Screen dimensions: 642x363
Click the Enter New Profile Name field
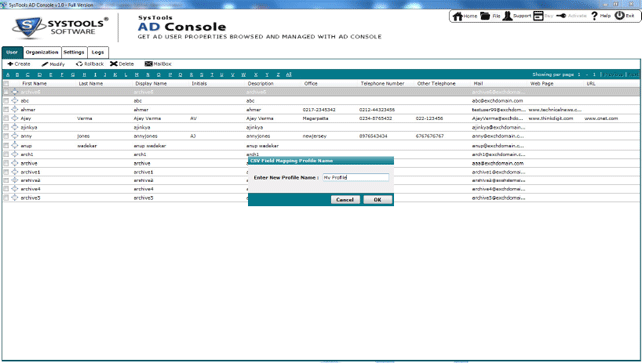coord(355,177)
